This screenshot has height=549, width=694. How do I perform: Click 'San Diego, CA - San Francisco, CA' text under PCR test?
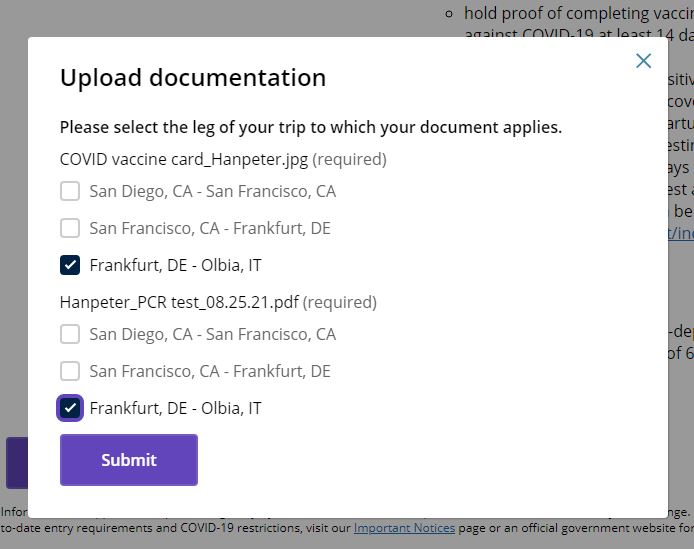(212, 334)
